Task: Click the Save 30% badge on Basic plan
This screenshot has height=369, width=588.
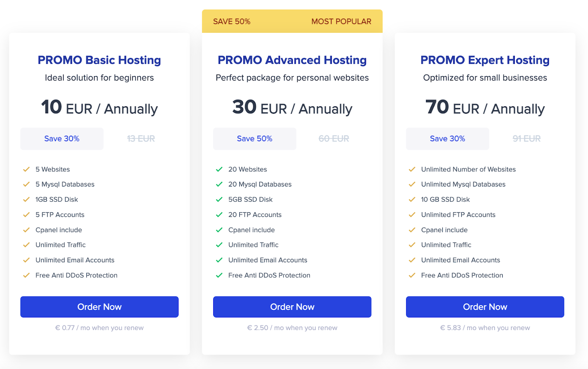Action: [x=62, y=139]
